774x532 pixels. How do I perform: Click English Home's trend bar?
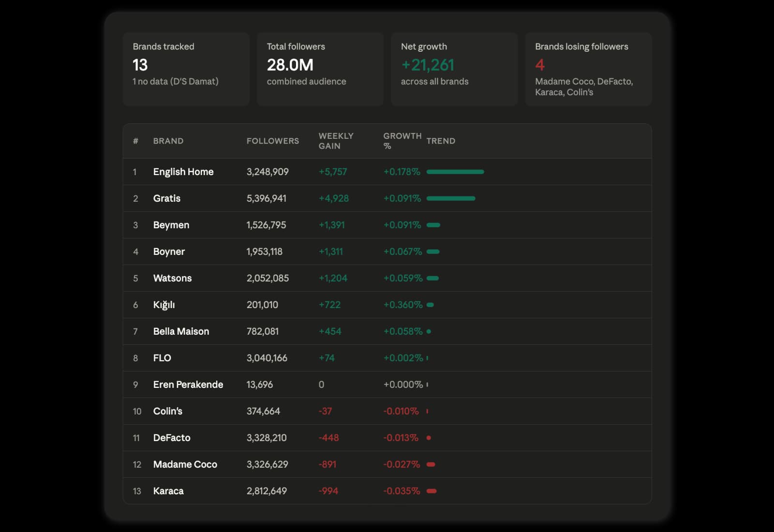coord(455,172)
